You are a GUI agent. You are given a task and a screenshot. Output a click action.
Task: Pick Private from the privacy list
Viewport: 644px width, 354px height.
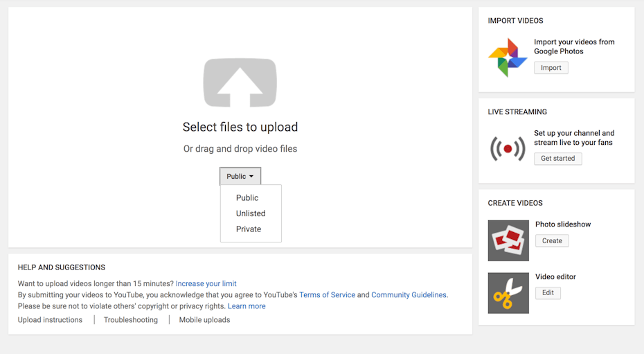[x=249, y=229]
